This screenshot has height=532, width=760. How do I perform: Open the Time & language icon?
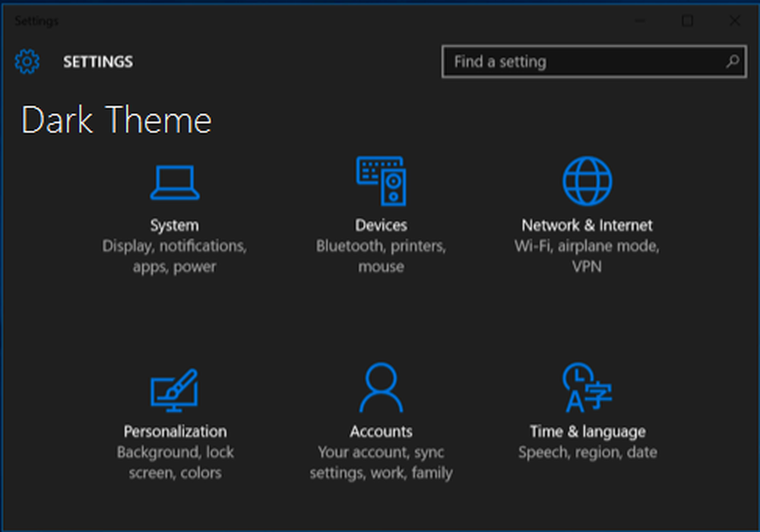587,388
